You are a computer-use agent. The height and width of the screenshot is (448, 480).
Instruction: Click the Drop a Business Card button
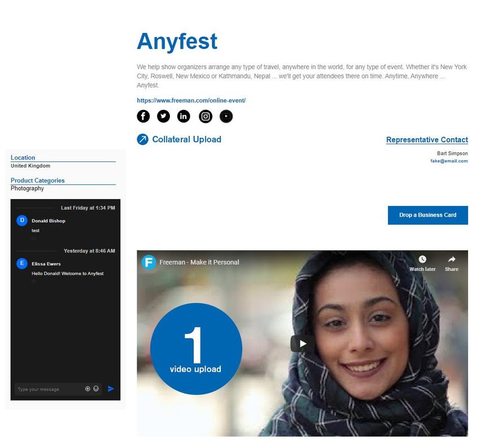tap(427, 215)
